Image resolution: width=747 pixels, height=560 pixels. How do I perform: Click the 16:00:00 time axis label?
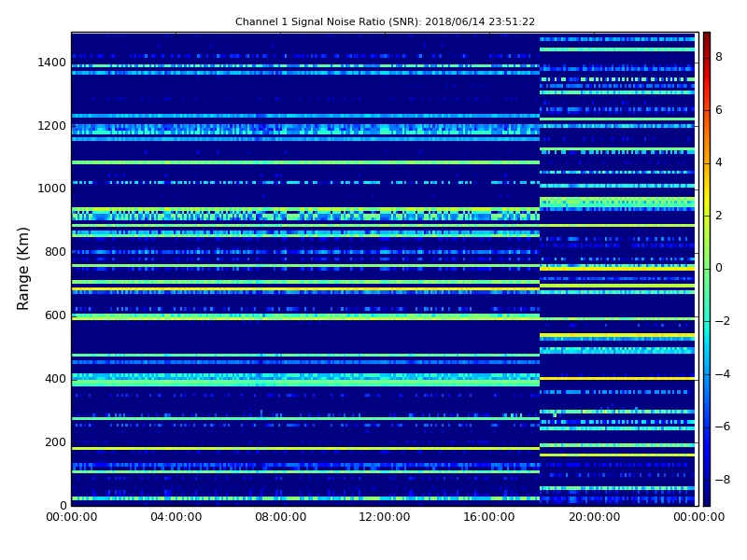(489, 517)
